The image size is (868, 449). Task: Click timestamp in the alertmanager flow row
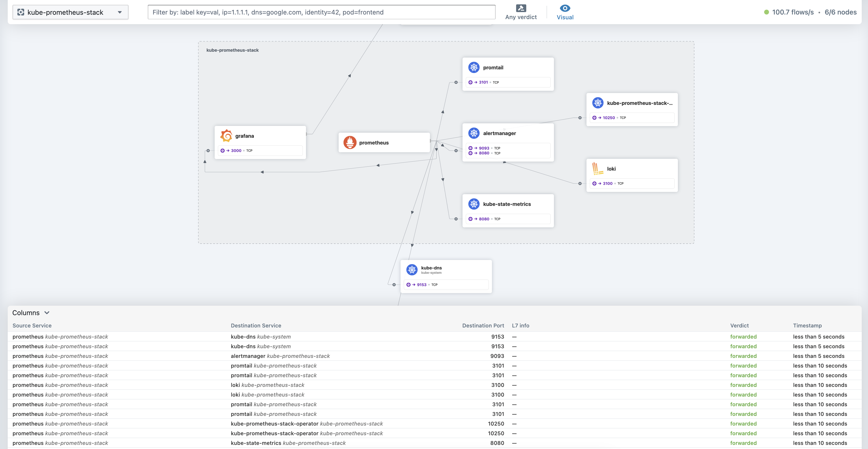tap(818, 356)
